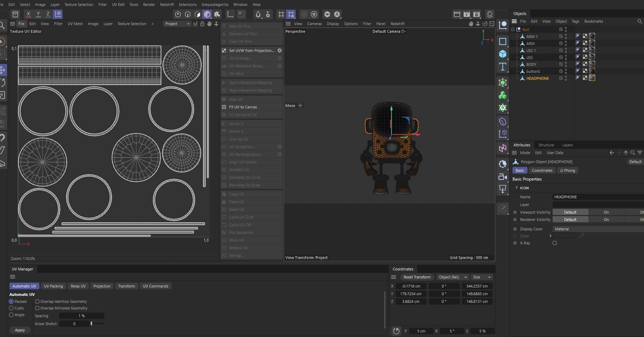This screenshot has height=337, width=644.
Task: Add a Cube primitive from palette
Action: coord(503,54)
